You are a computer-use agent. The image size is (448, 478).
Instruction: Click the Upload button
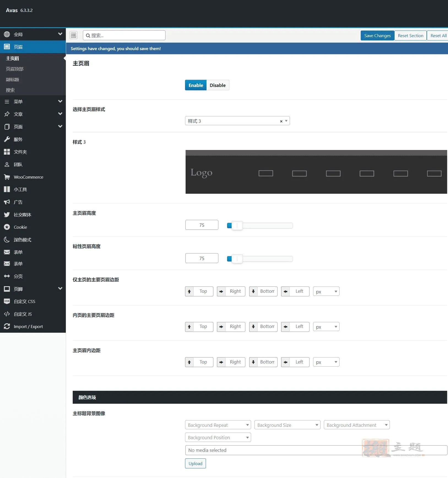click(195, 463)
